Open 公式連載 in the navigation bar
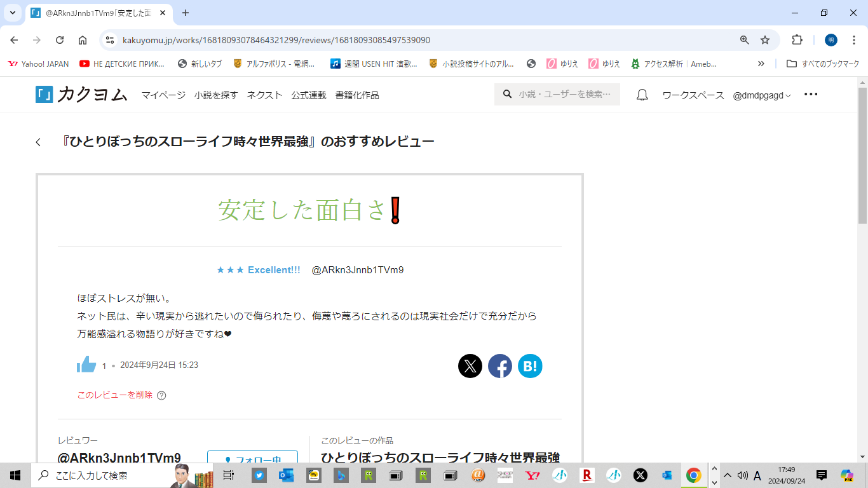868x488 pixels. tap(309, 95)
